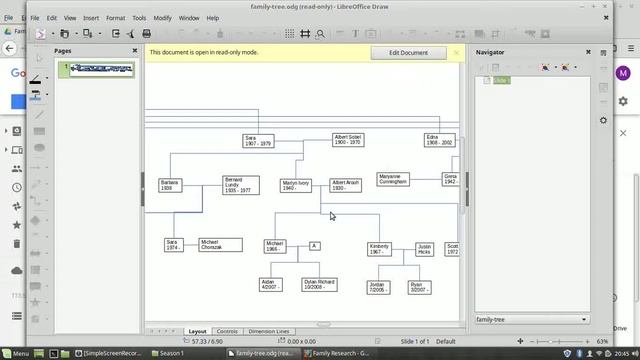Click the Michael Choriszak box
Viewport: 640px width, 360px height.
[220, 245]
